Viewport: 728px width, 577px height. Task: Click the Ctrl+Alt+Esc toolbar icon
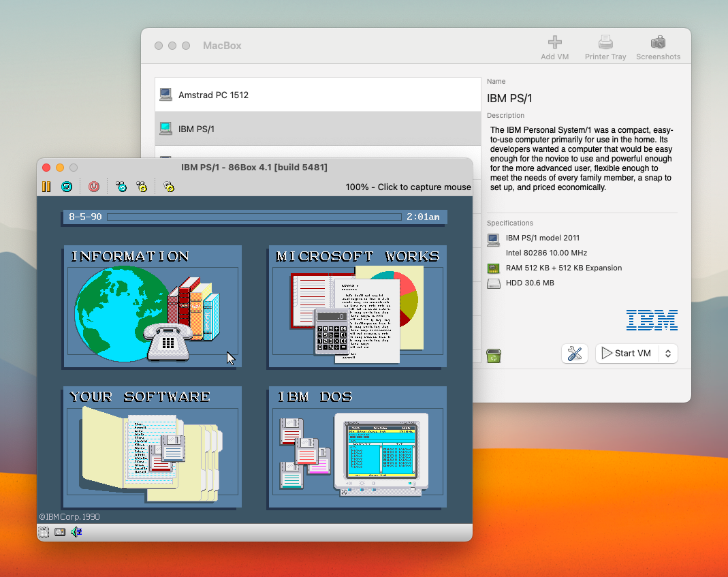pos(142,186)
